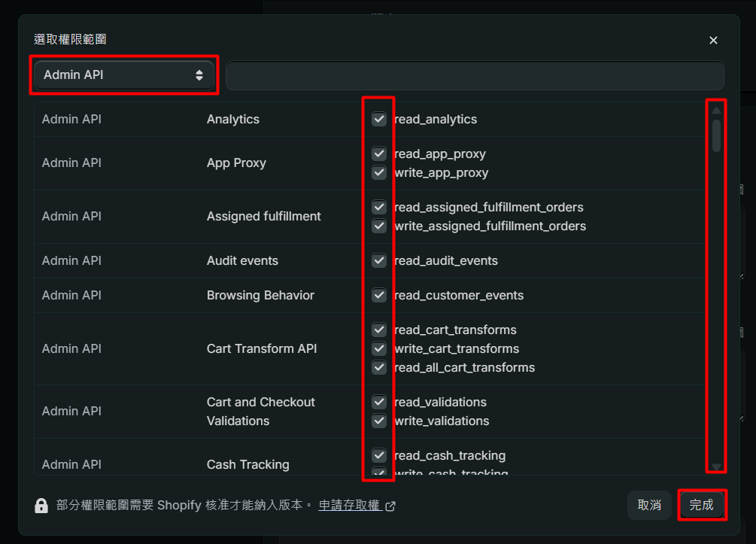Image resolution: width=756 pixels, height=544 pixels.
Task: Toggle the read_validations checkbox
Action: pos(379,402)
